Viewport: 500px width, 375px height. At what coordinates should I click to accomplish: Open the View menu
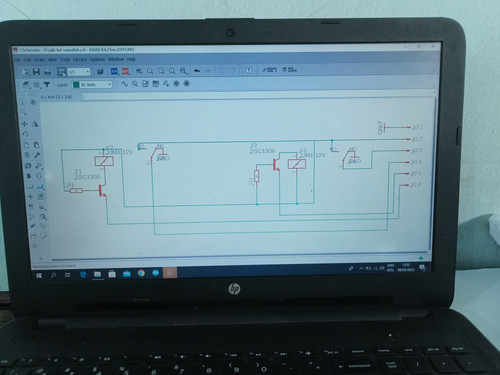[x=52, y=60]
